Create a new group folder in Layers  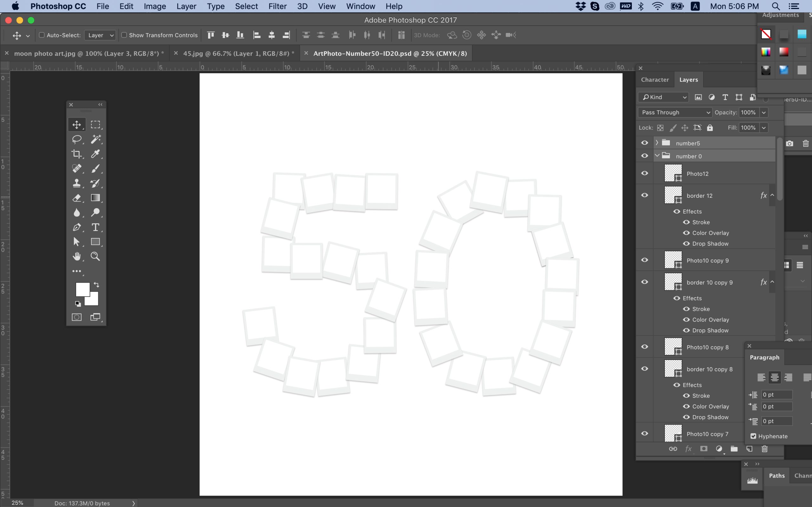tap(734, 449)
